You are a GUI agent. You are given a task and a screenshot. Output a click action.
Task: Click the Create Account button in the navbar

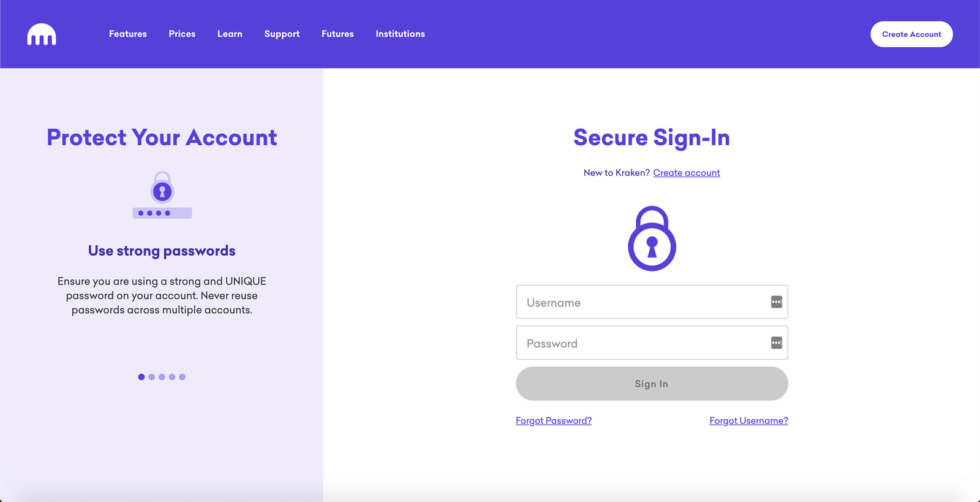911,34
